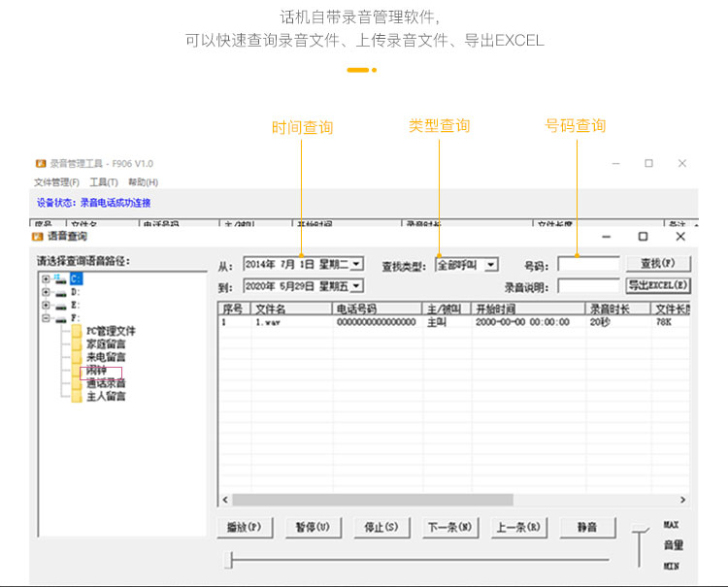Image resolution: width=728 pixels, height=587 pixels.
Task: Select the 主人留言 folder
Action: (105, 396)
